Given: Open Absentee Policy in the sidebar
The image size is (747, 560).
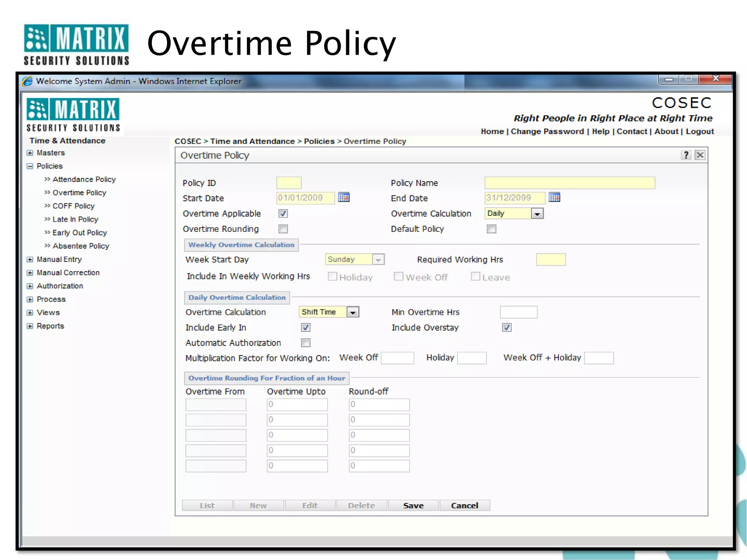Looking at the screenshot, I should [81, 246].
